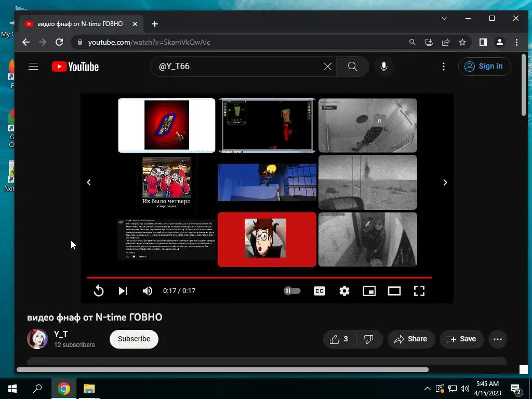Start voice search with the microphone icon
The height and width of the screenshot is (399, 532).
pos(384,66)
